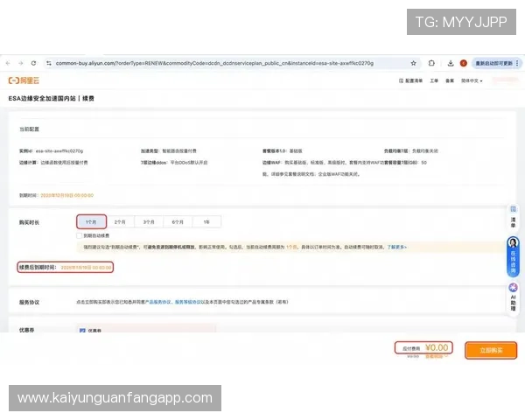525x420 pixels.
Task: Select the 2个月 purchase duration
Action: click(x=120, y=221)
